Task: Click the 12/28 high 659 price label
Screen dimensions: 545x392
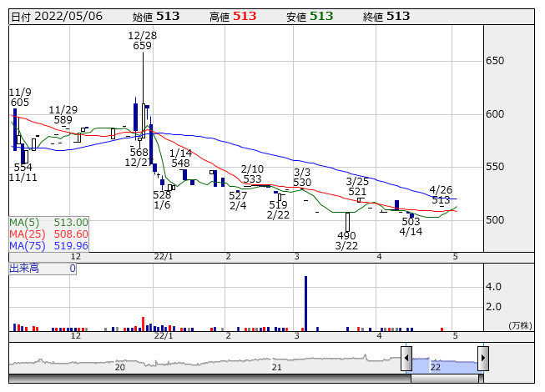Action: tap(142, 41)
